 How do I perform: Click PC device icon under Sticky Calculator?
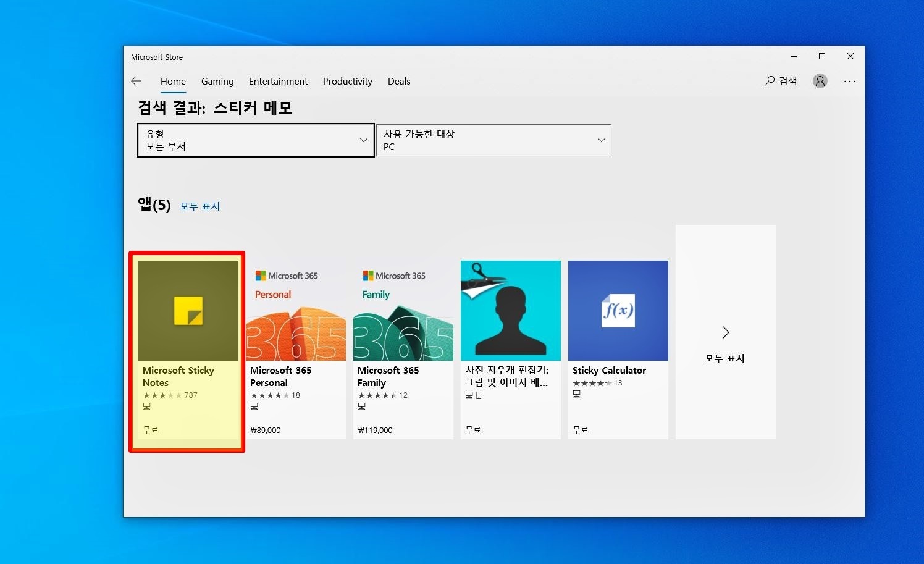(x=577, y=394)
